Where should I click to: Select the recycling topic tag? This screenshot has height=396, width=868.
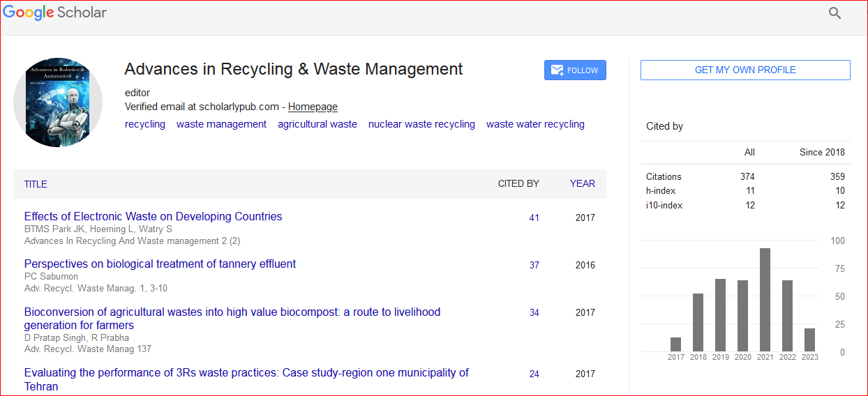coord(145,124)
